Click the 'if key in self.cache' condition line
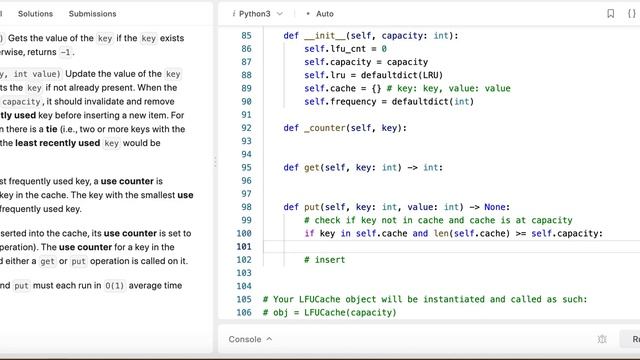The height and width of the screenshot is (360, 640). pyautogui.click(x=453, y=233)
